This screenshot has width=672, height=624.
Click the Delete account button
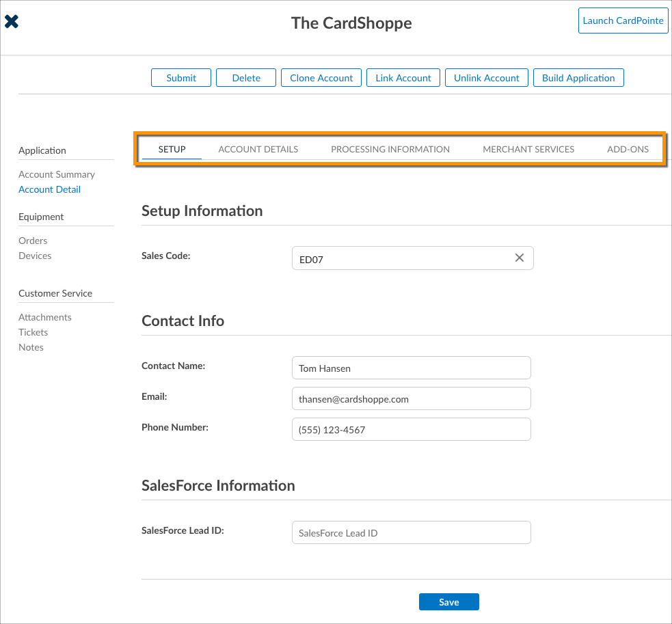coord(246,78)
